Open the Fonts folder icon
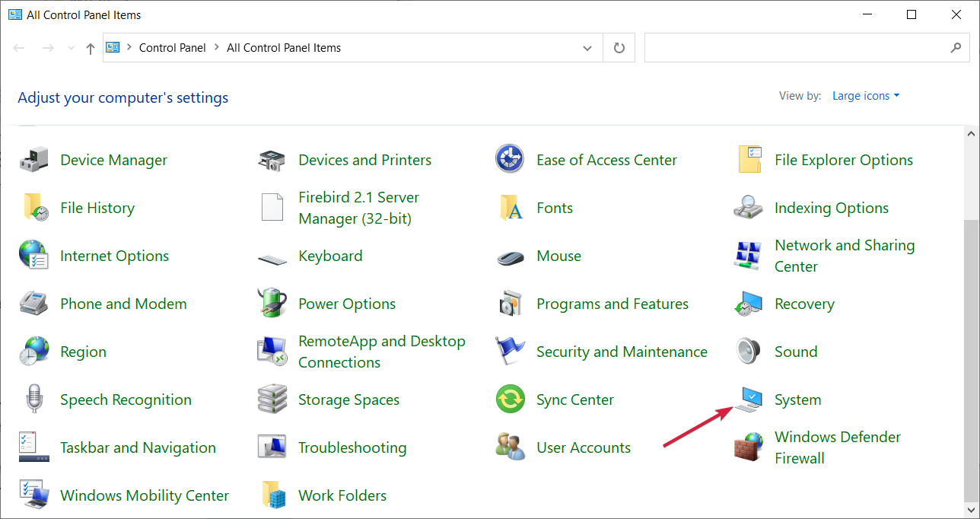This screenshot has height=519, width=980. coord(510,208)
